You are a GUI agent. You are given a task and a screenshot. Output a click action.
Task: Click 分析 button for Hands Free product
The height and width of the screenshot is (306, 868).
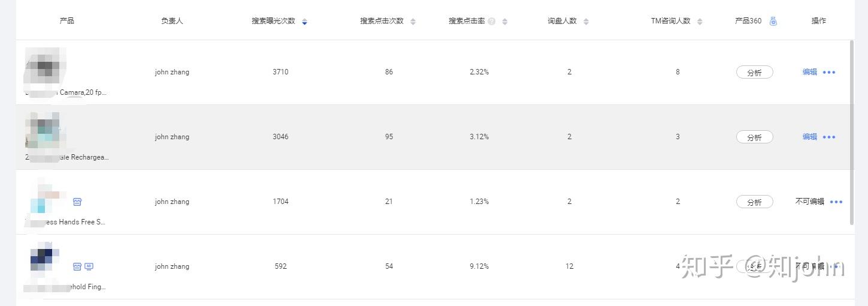pyautogui.click(x=754, y=202)
